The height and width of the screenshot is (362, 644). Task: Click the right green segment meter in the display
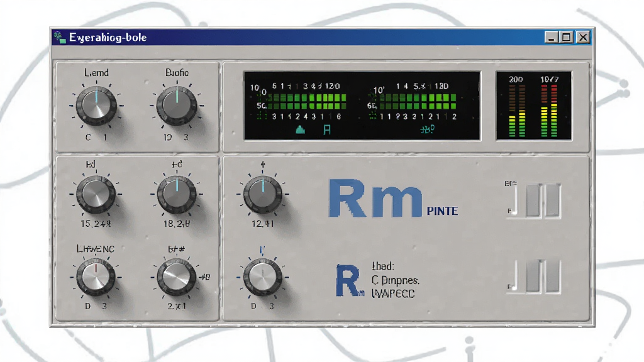coord(418,101)
